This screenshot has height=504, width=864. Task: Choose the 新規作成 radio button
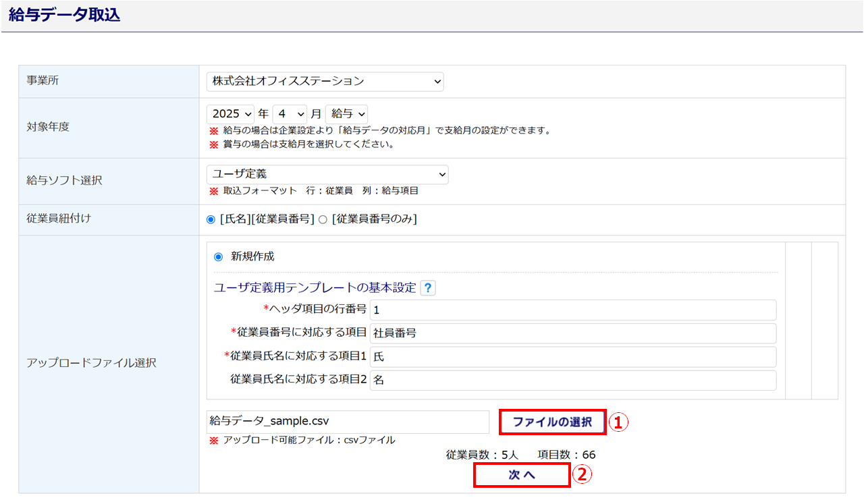tap(218, 256)
